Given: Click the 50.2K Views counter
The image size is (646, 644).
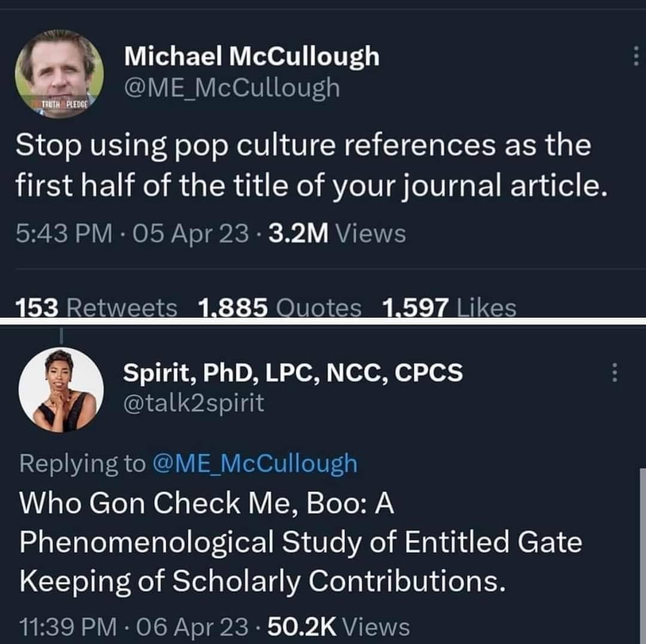Looking at the screenshot, I should coord(339,627).
